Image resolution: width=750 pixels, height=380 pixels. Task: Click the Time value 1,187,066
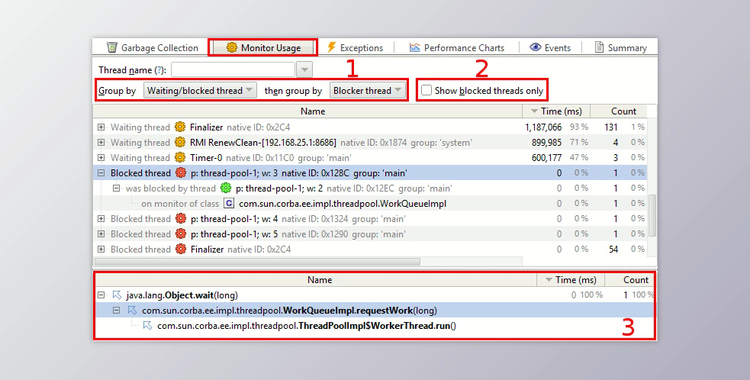click(543, 127)
